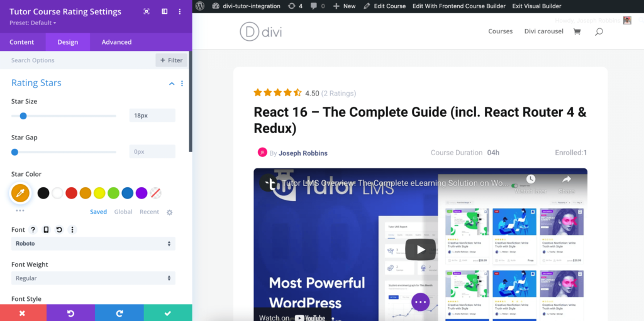Select the green color swatch
Viewport: 644px width, 321px height.
coord(113,193)
